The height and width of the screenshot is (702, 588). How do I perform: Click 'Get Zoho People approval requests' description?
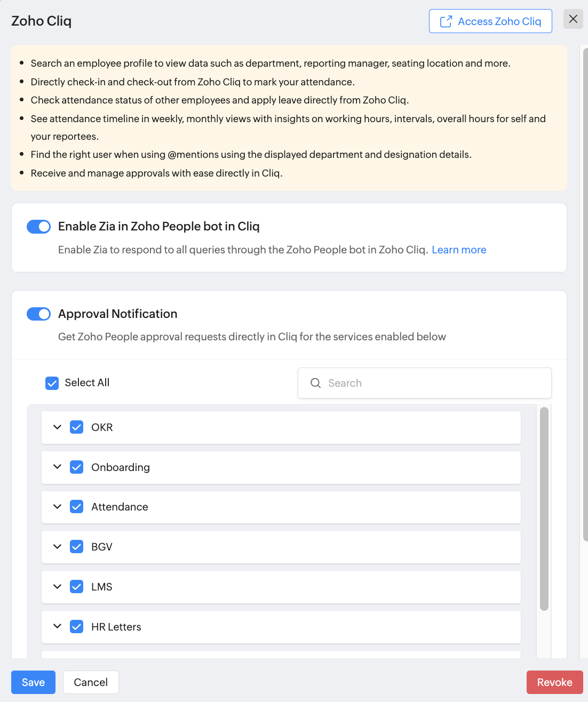pyautogui.click(x=252, y=337)
